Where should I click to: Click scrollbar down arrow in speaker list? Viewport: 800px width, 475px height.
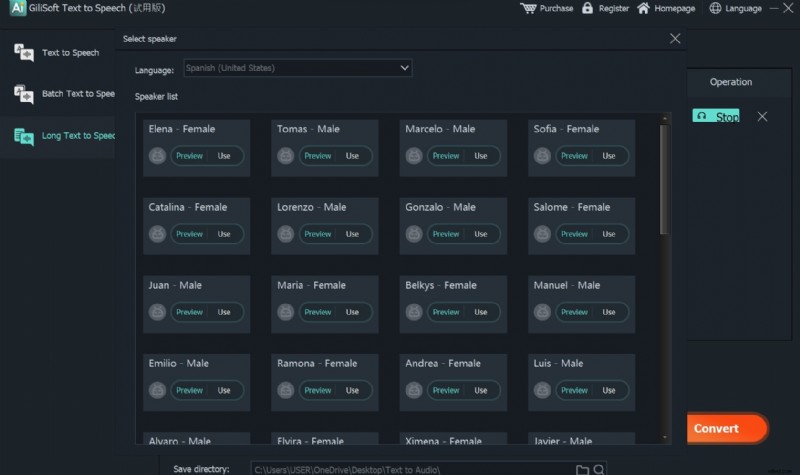pyautogui.click(x=664, y=437)
